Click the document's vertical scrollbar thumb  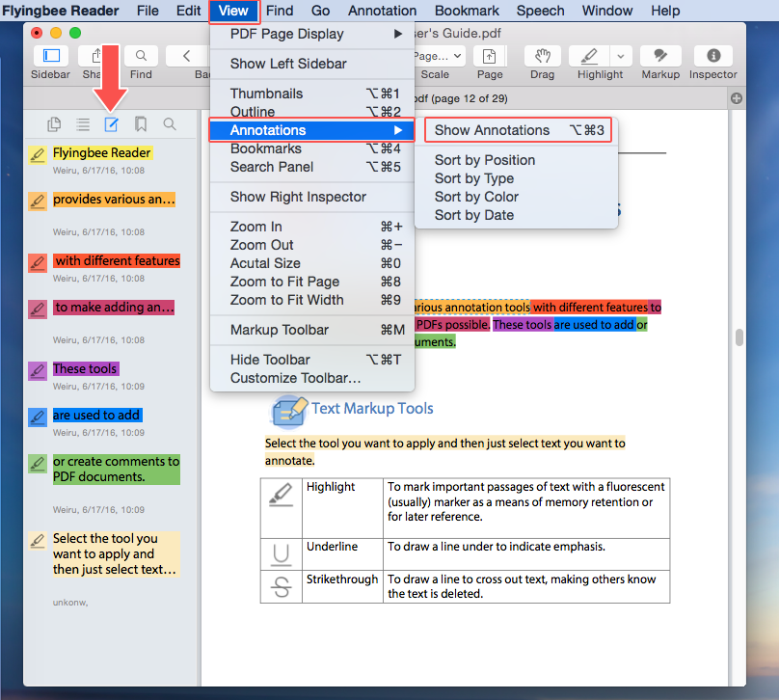[x=739, y=337]
